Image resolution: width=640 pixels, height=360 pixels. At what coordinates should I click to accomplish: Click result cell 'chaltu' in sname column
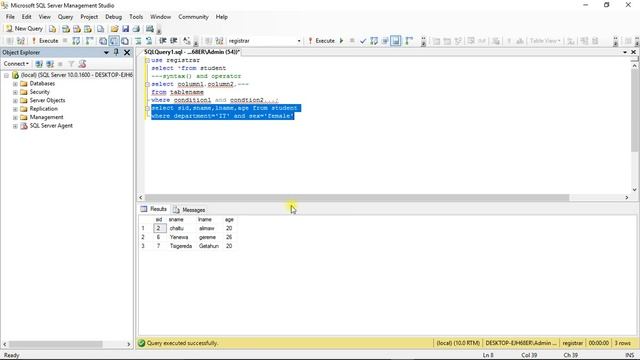pos(177,229)
